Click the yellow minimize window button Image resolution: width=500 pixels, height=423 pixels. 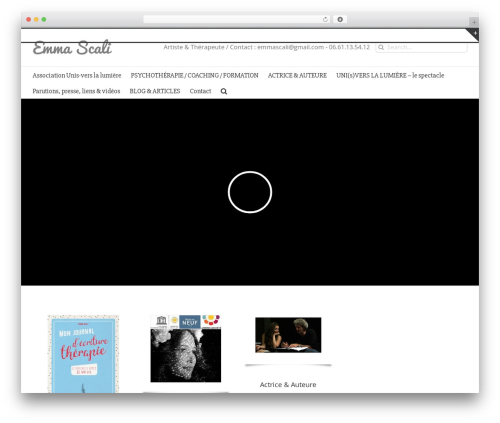click(36, 19)
